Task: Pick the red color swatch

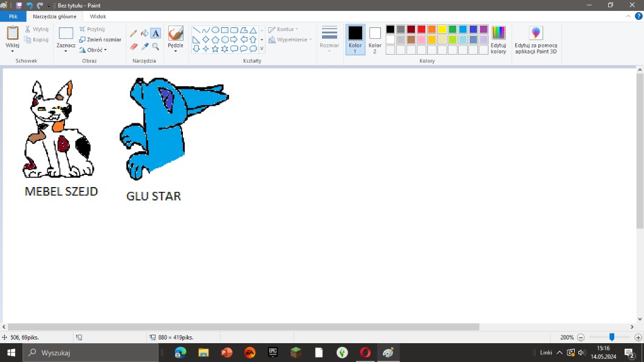Action: [421, 29]
